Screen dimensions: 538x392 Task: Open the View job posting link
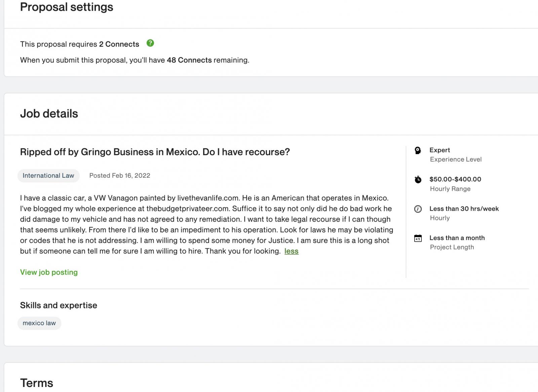click(x=49, y=272)
